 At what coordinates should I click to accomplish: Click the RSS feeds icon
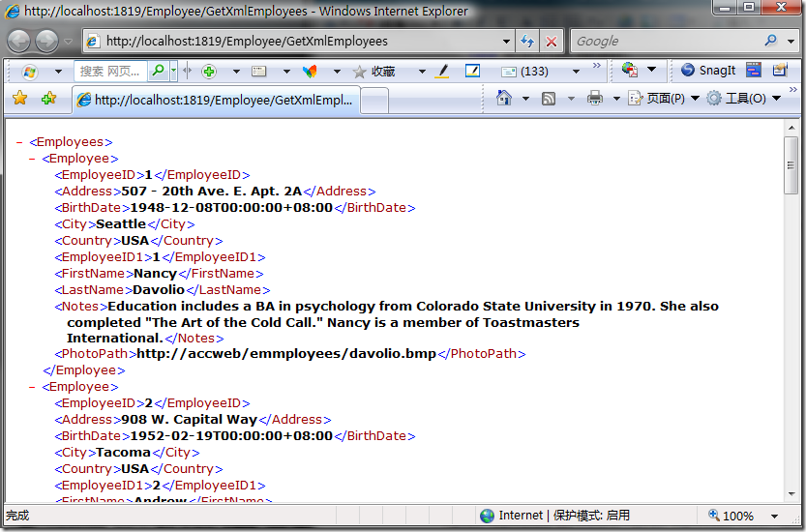click(549, 98)
